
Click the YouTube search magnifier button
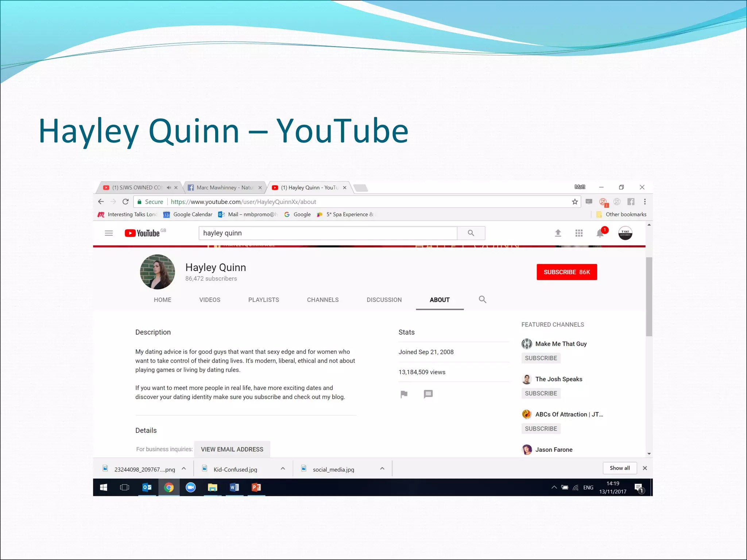tap(471, 233)
